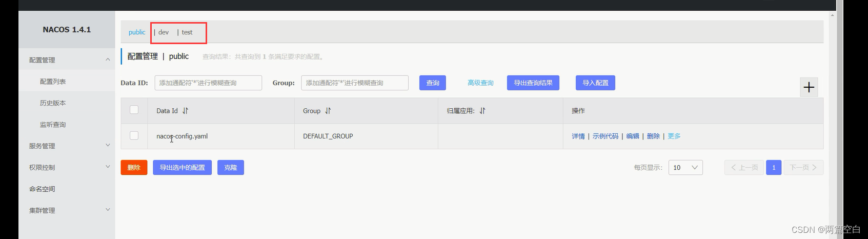868x239 pixels.
Task: Click the 导出查询结果 button
Action: (533, 83)
